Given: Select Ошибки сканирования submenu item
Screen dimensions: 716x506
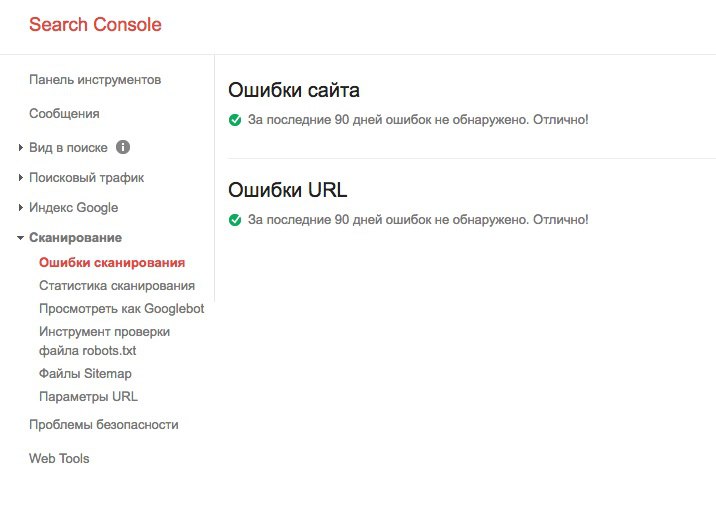Looking at the screenshot, I should coord(112,263).
